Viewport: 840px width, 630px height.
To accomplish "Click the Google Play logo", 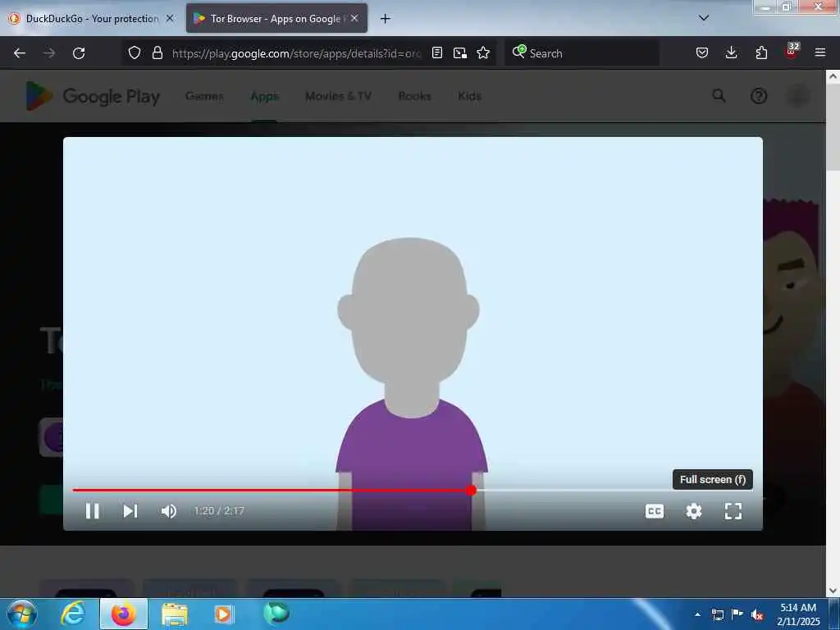I will (93, 96).
